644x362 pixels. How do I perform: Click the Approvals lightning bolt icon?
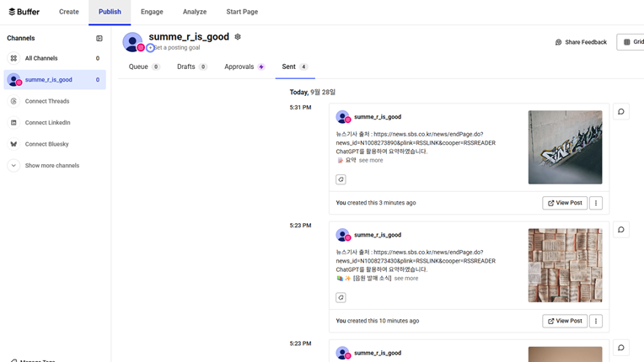tap(261, 67)
